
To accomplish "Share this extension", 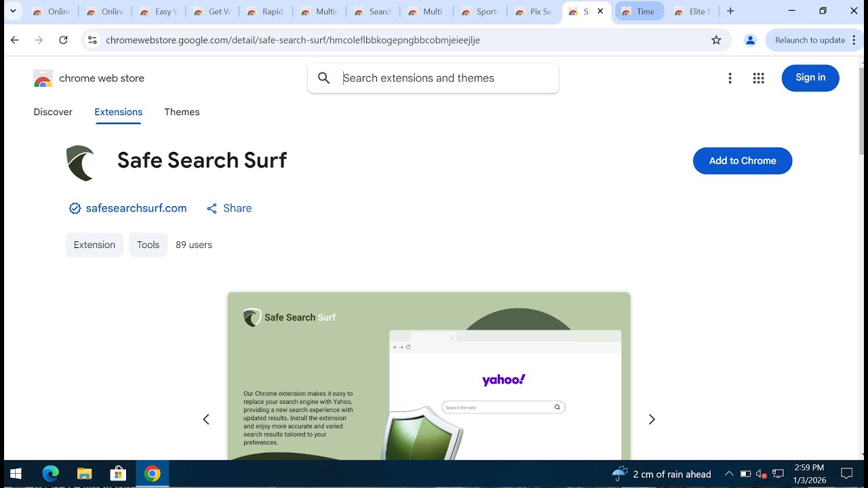I will [x=229, y=208].
